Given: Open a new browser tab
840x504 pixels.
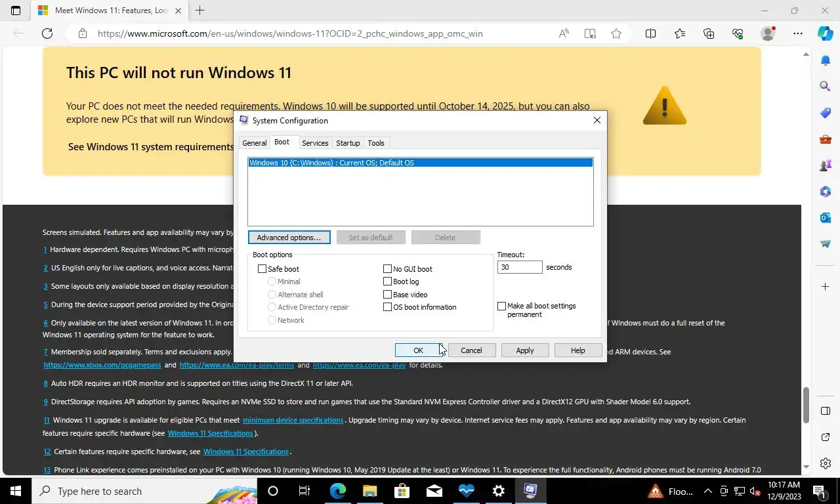Looking at the screenshot, I should pyautogui.click(x=200, y=10).
